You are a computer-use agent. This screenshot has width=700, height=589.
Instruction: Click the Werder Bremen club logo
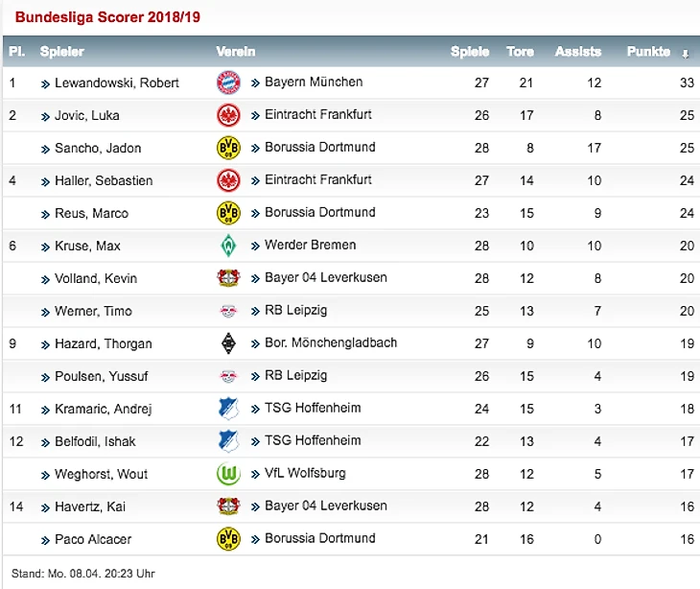tap(228, 246)
